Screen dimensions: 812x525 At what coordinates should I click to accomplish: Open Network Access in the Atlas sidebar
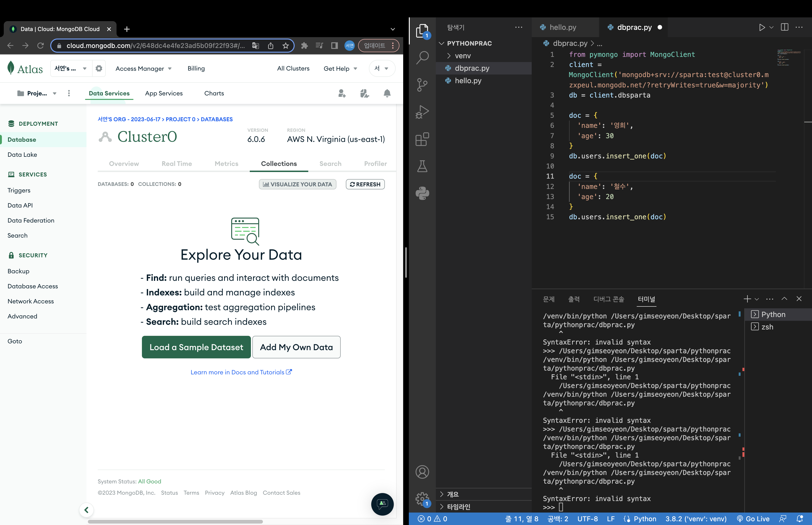31,301
